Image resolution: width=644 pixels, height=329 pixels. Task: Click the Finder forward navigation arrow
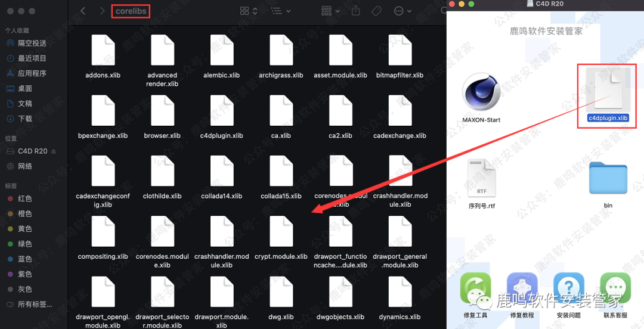(x=102, y=11)
